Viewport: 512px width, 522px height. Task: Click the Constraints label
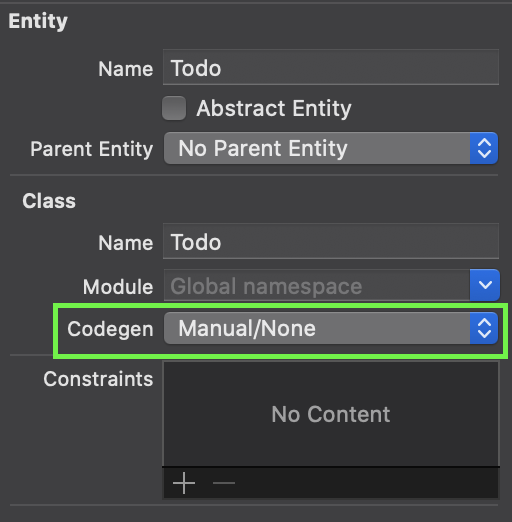coord(98,379)
